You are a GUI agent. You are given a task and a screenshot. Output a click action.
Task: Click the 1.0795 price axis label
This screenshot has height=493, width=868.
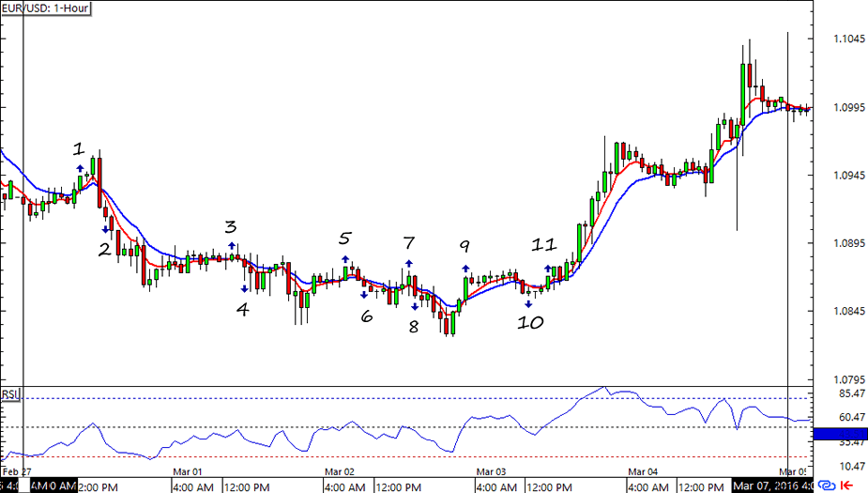click(849, 379)
